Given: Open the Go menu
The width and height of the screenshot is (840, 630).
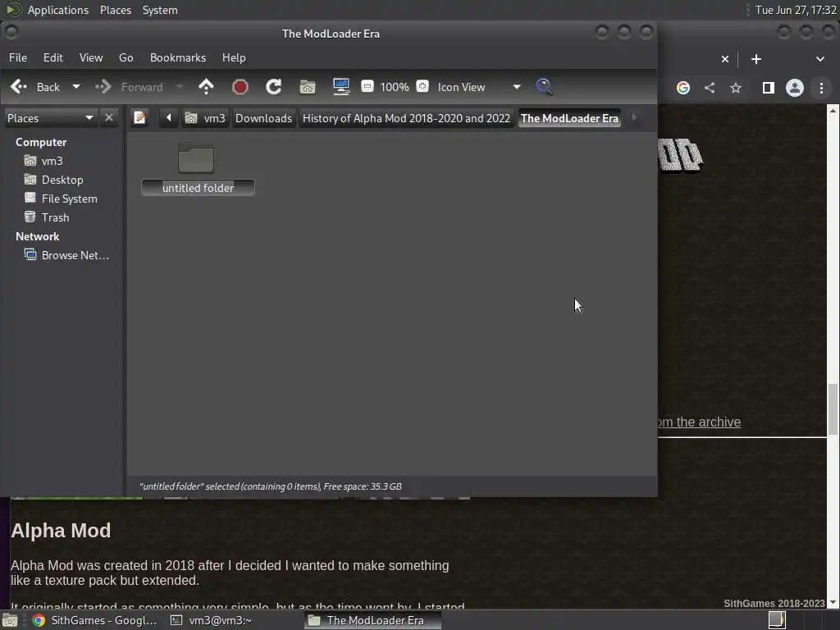Looking at the screenshot, I should (x=126, y=57).
